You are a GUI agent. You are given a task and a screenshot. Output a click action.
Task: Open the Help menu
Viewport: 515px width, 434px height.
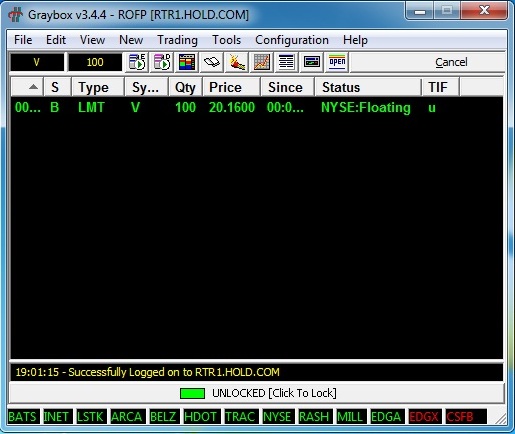tap(355, 40)
